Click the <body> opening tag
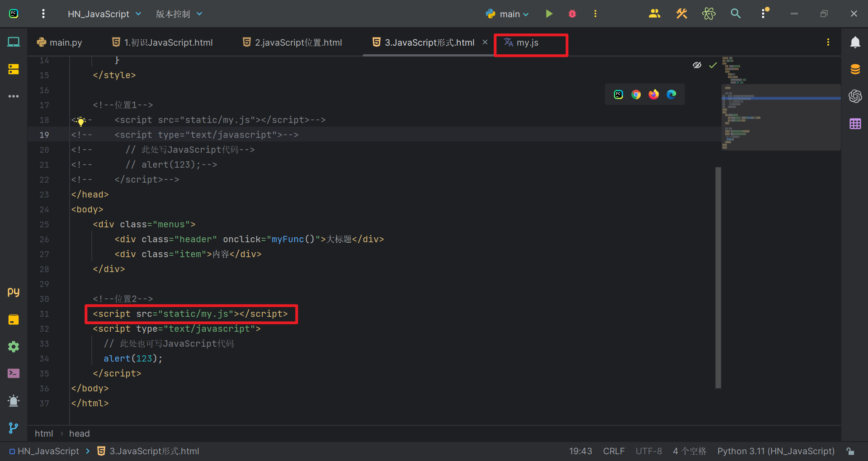The height and width of the screenshot is (461, 868). (x=87, y=209)
